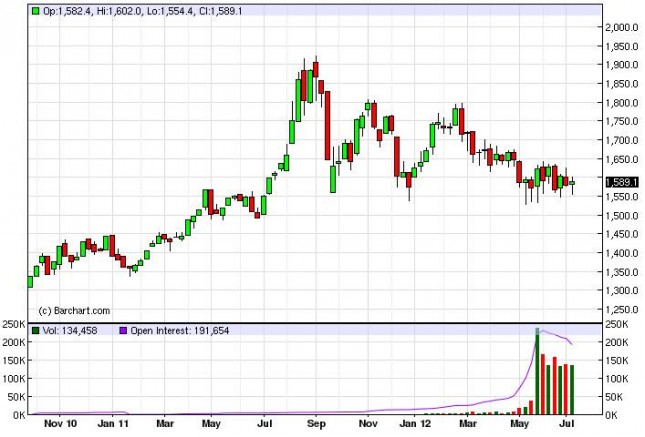Click the left-side 50K volume axis label
645x437 pixels.
coord(16,397)
